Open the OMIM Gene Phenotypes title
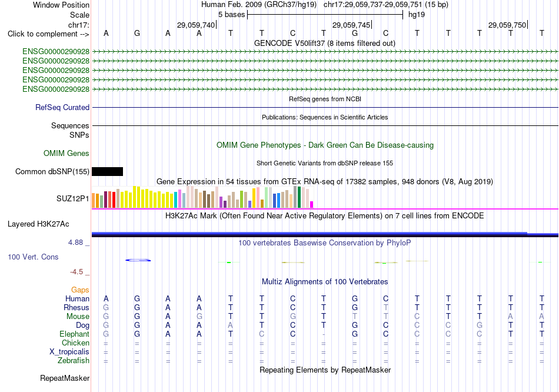This screenshot has height=392, width=559. [x=325, y=145]
